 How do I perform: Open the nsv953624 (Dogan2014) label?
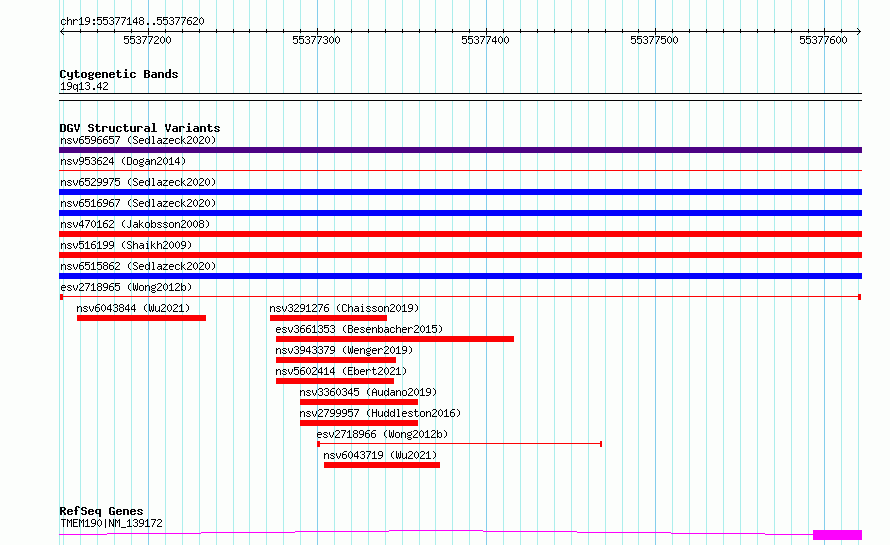(x=123, y=161)
